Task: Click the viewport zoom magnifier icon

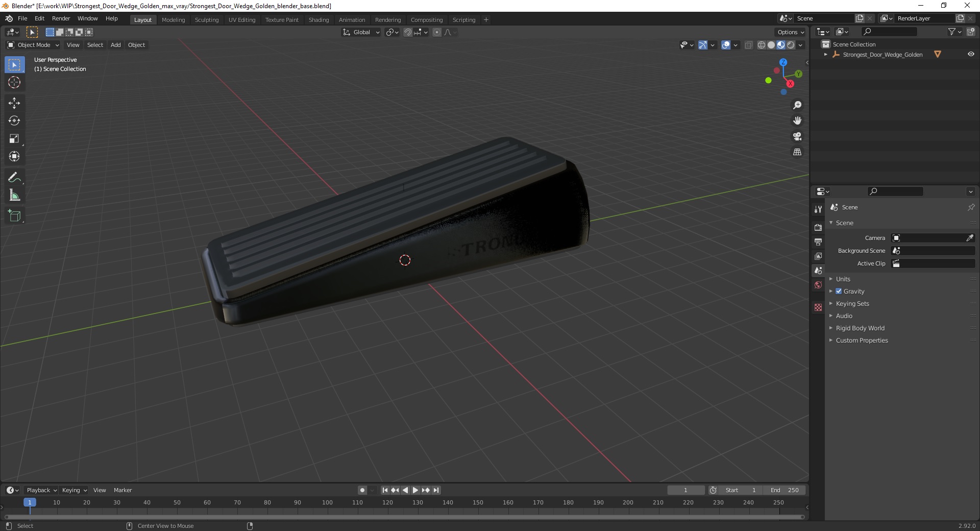Action: (797, 105)
